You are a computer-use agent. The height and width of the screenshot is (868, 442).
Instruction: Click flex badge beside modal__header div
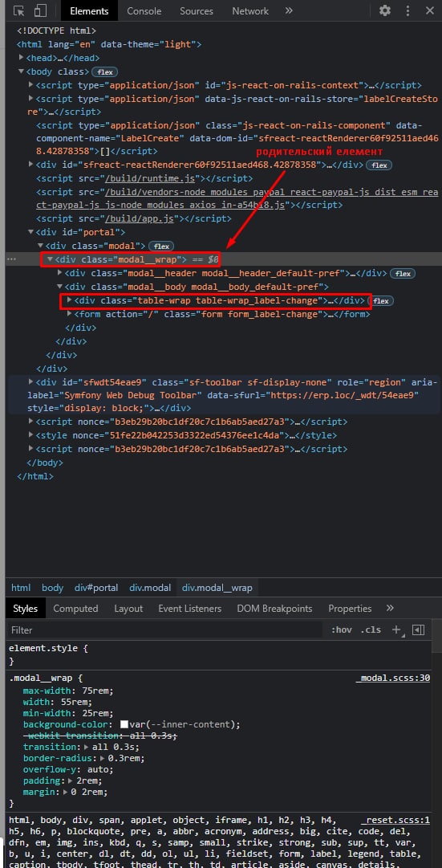point(403,274)
